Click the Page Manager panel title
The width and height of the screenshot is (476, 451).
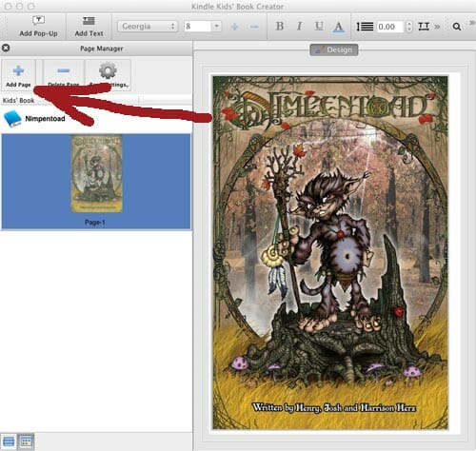pyautogui.click(x=102, y=49)
